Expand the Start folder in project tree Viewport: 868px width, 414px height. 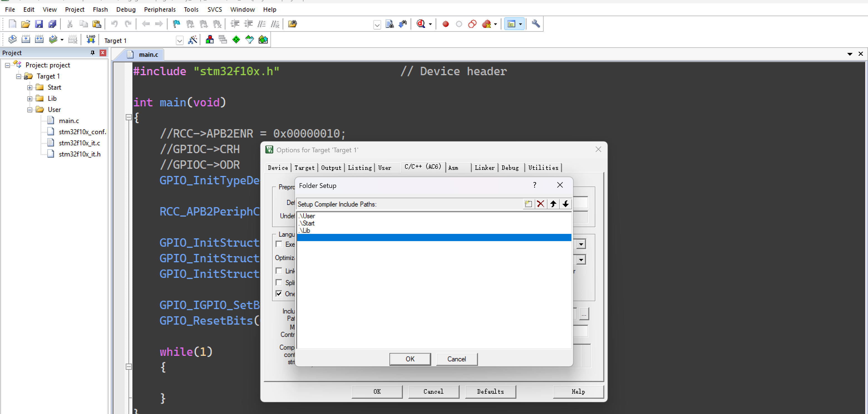[x=30, y=88]
